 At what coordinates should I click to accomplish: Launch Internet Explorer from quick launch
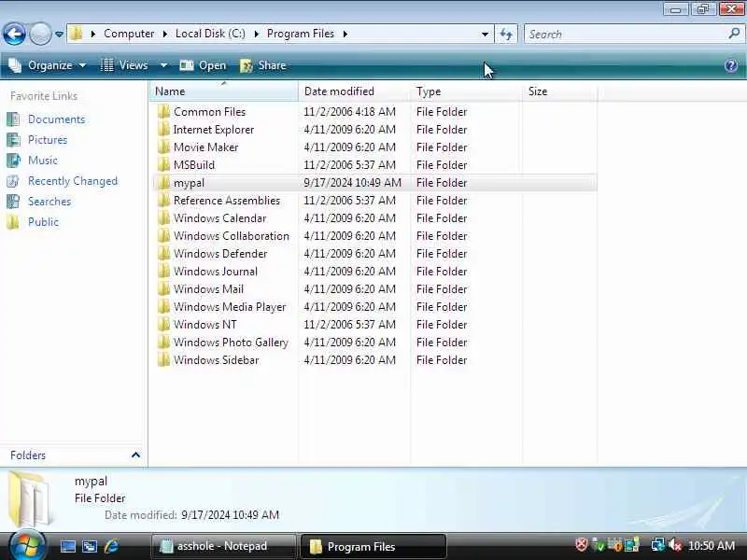(111, 546)
